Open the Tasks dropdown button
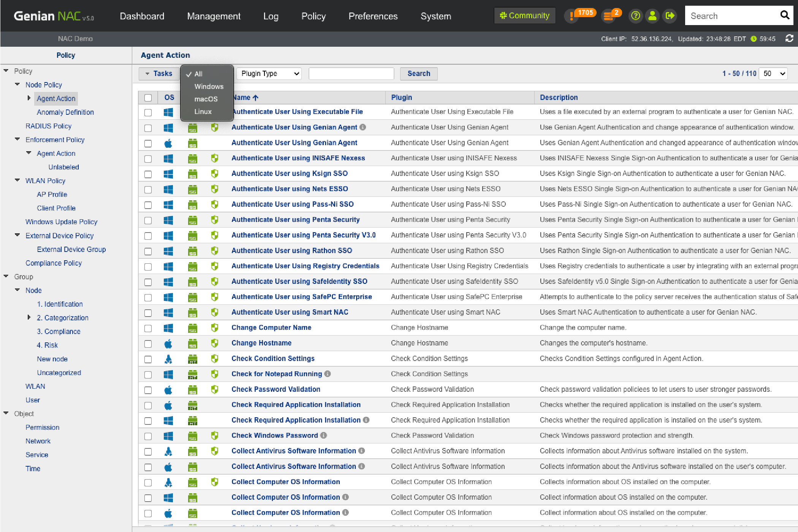798x532 pixels. click(159, 74)
